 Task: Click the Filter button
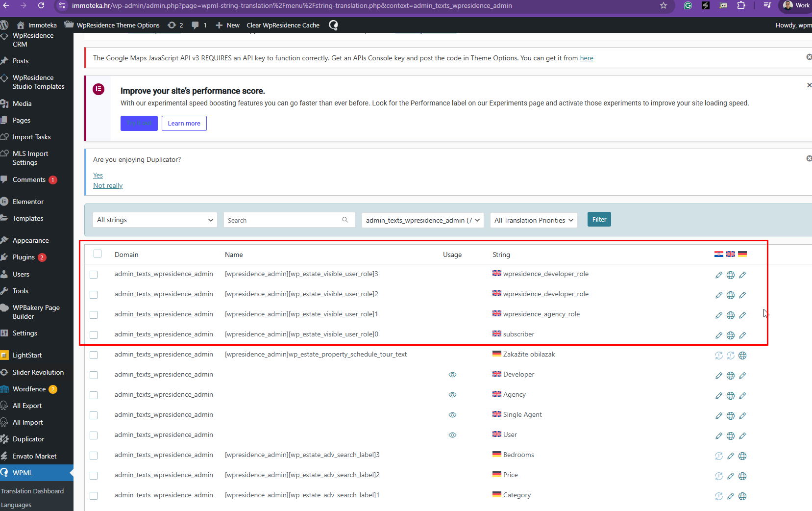599,220
